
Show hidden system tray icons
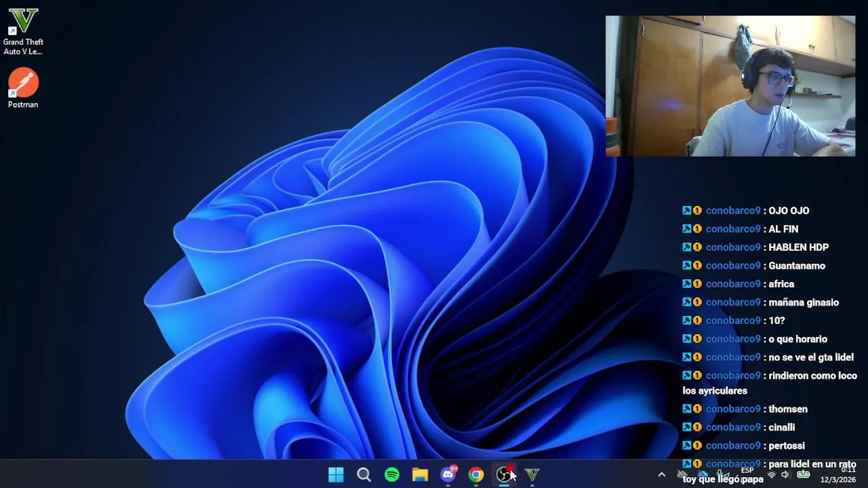pos(662,475)
